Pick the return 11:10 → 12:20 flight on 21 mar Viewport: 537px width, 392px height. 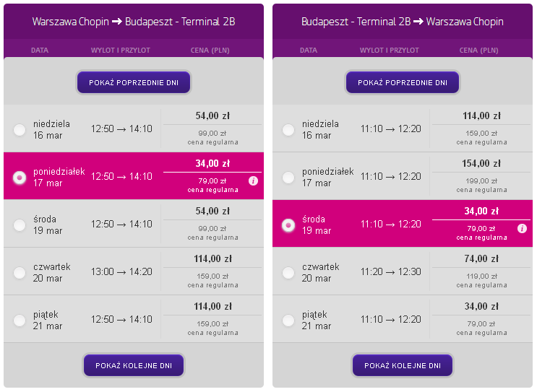pyautogui.click(x=390, y=319)
